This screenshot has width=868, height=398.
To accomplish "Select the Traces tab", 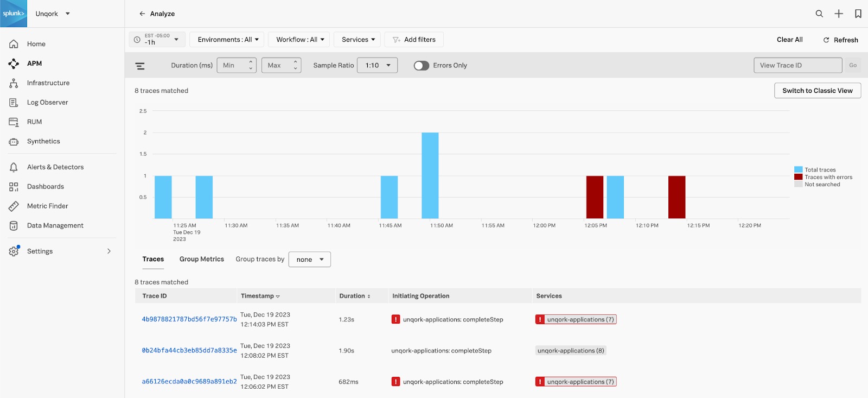I will point(153,260).
